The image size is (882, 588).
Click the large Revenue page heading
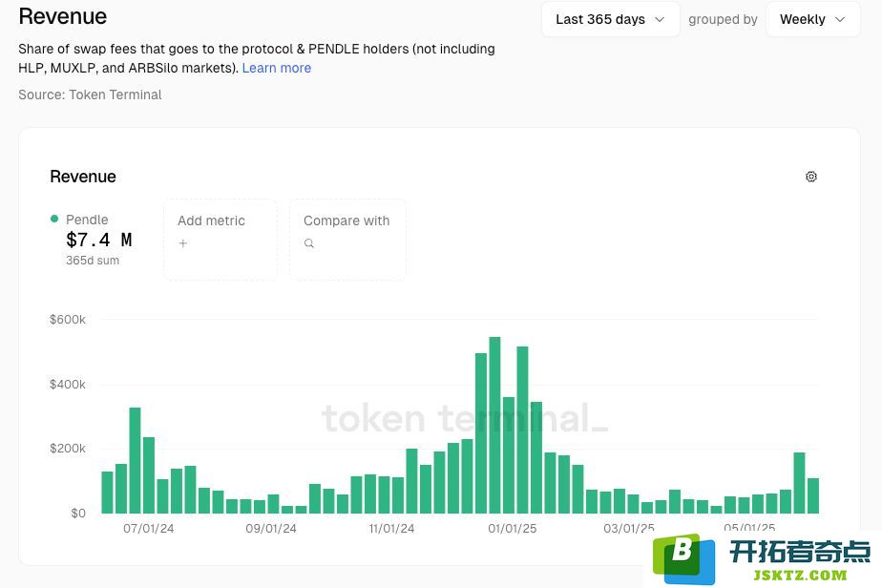pos(62,16)
